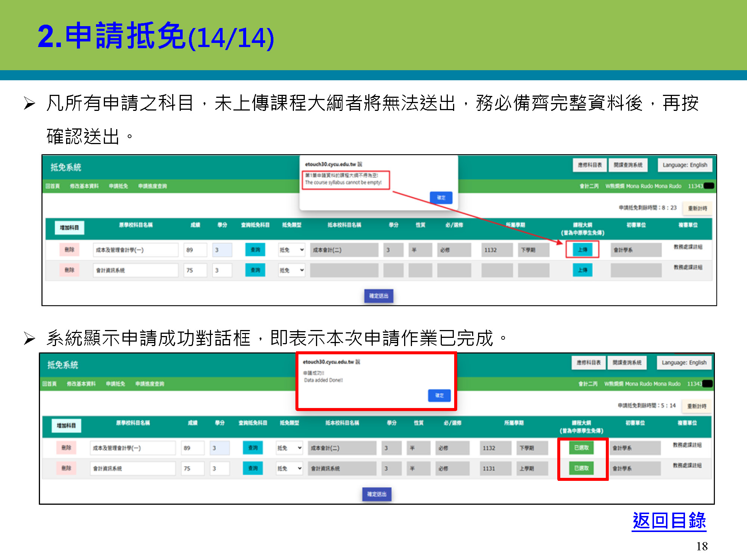Click 增加科目 in the upper screenshot
The height and width of the screenshot is (560, 747).
coord(69,227)
